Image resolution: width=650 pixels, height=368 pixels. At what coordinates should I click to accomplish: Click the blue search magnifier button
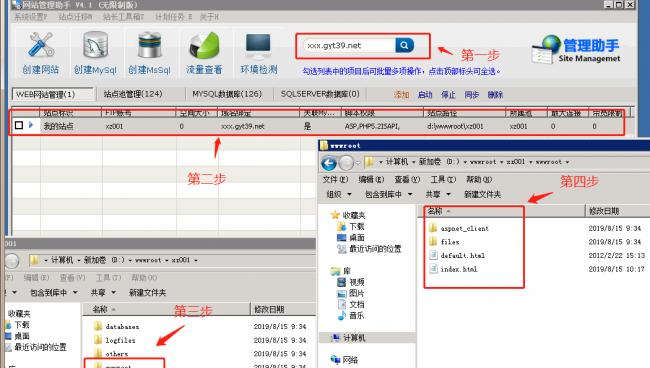[x=404, y=45]
